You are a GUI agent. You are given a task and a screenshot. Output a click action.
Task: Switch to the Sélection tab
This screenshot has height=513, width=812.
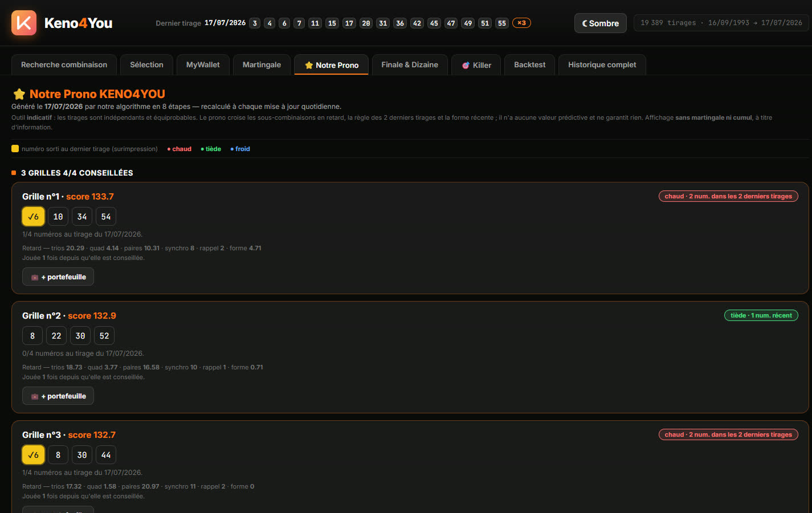(146, 65)
